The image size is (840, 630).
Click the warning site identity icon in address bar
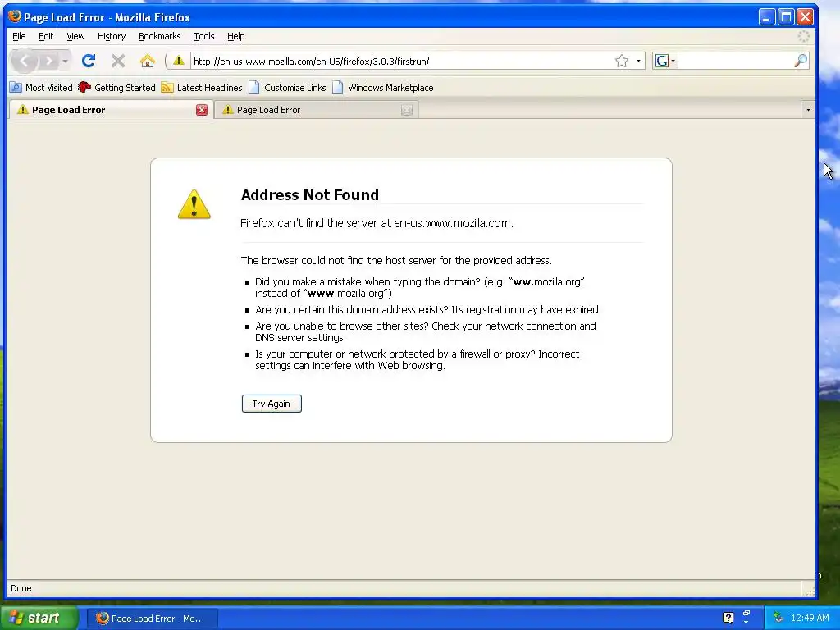coord(178,61)
